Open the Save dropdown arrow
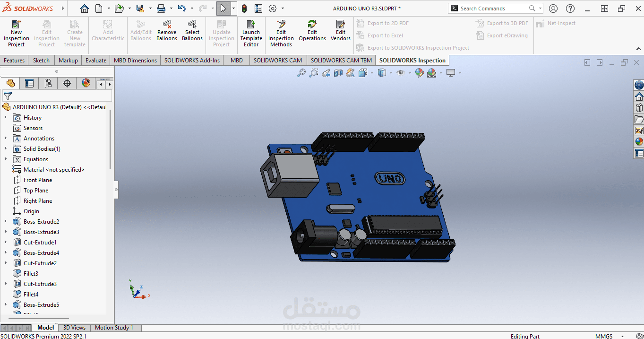The image size is (644, 339). (150, 9)
